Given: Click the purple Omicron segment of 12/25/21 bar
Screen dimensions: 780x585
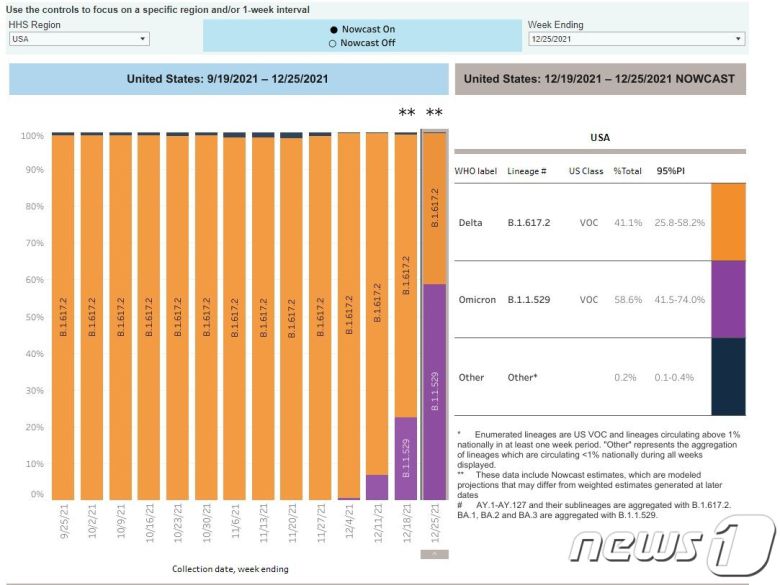Looking at the screenshot, I should pyautogui.click(x=434, y=392).
